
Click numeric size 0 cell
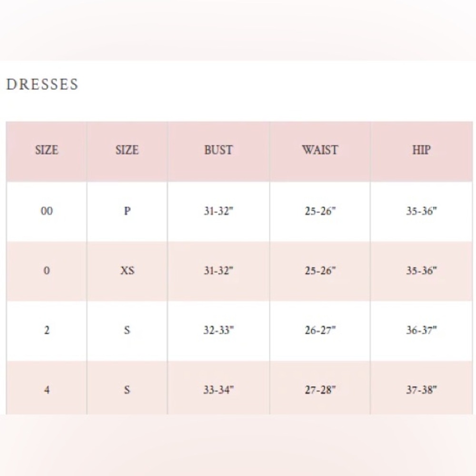(x=47, y=270)
